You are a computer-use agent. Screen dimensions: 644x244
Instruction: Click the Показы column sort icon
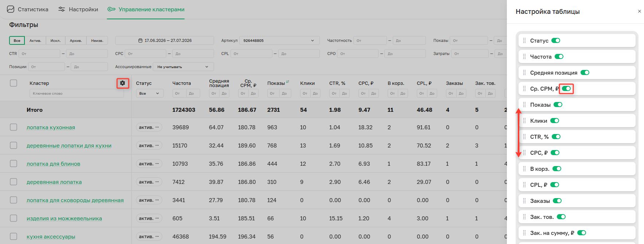pyautogui.click(x=288, y=82)
